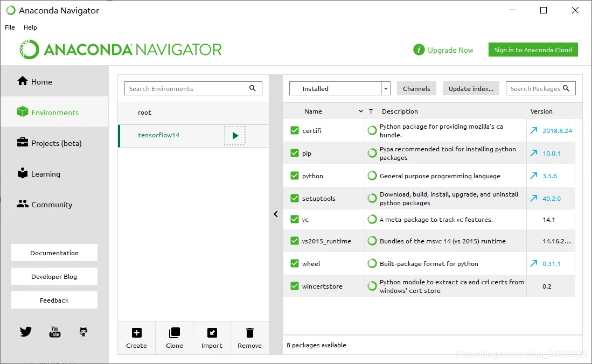The image size is (592, 364).
Task: Toggle the vs2015_runtime package checkbox
Action: tap(295, 241)
